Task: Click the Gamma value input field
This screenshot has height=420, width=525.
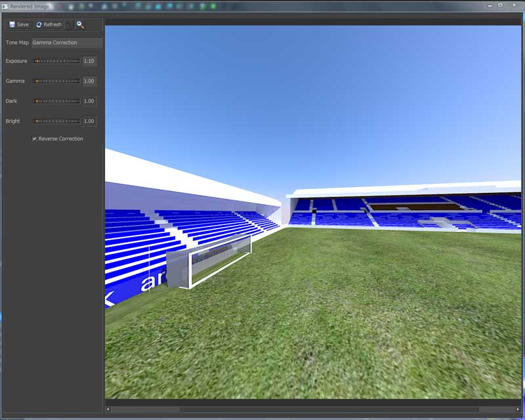Action: [89, 81]
